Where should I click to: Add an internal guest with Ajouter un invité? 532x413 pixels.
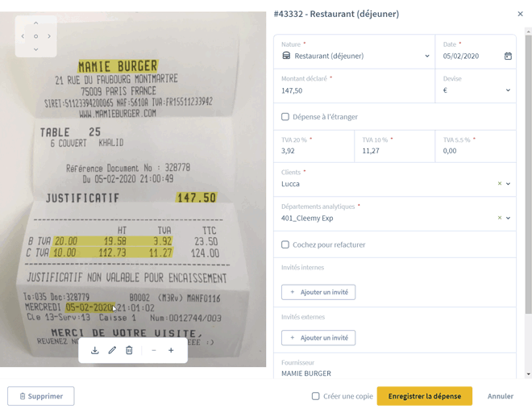(318, 292)
